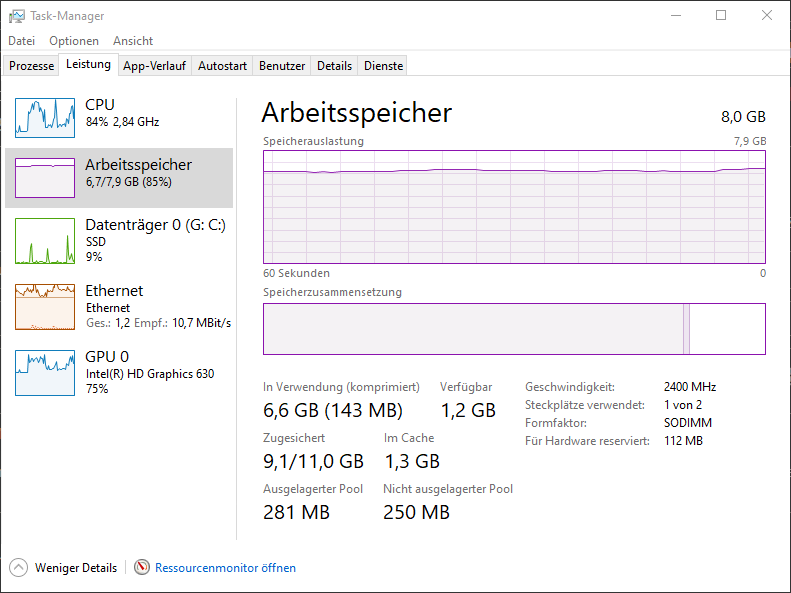Select the Arbeitsspeicher mini graph

click(45, 178)
